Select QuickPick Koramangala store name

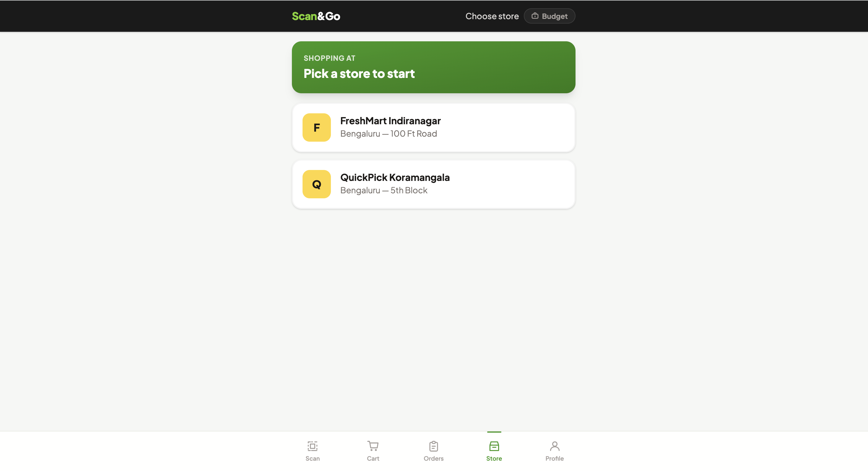coord(395,177)
